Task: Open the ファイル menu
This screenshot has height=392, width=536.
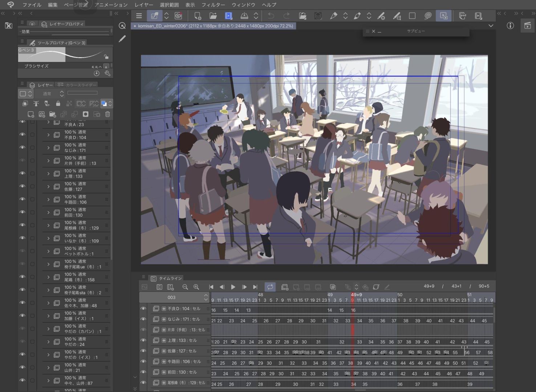Action: point(32,5)
